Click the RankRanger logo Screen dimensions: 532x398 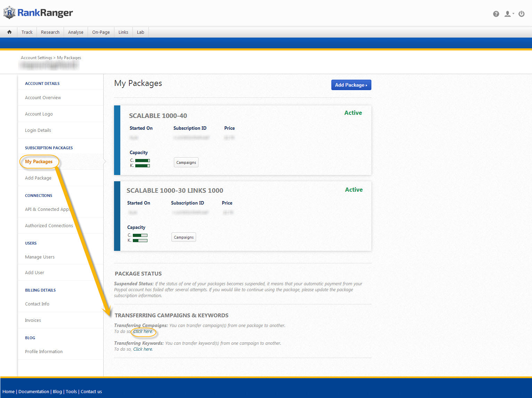[x=38, y=13]
